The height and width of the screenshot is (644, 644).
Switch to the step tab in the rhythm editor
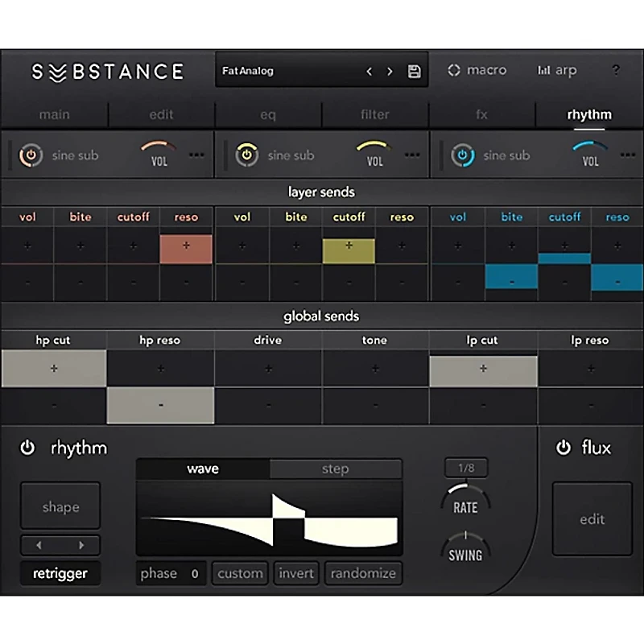tap(335, 468)
